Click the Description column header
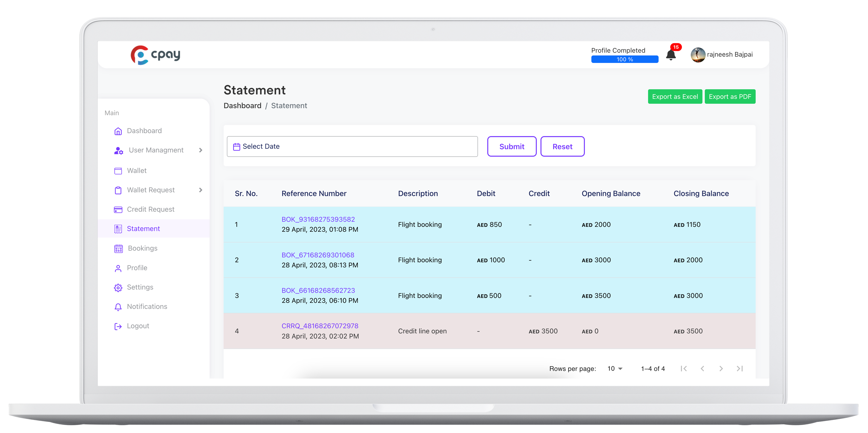Viewport: 868px width, 433px height. (x=418, y=193)
